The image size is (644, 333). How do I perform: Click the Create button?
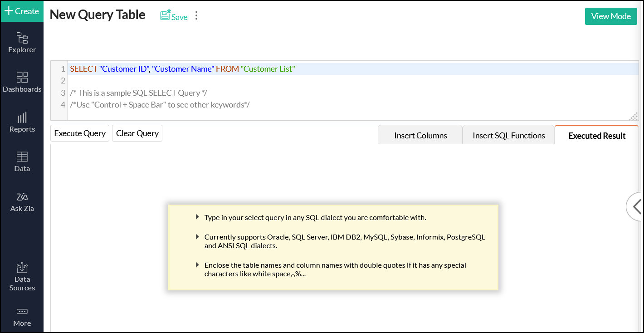(x=22, y=11)
